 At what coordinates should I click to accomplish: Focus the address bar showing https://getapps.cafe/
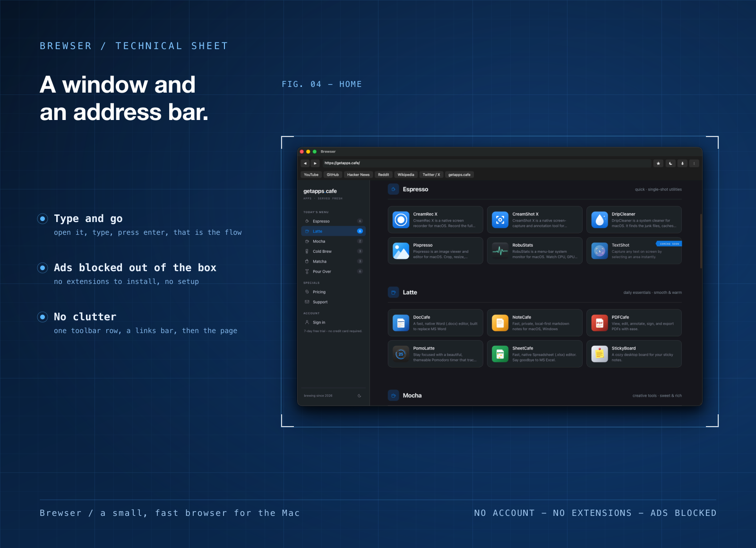click(487, 163)
